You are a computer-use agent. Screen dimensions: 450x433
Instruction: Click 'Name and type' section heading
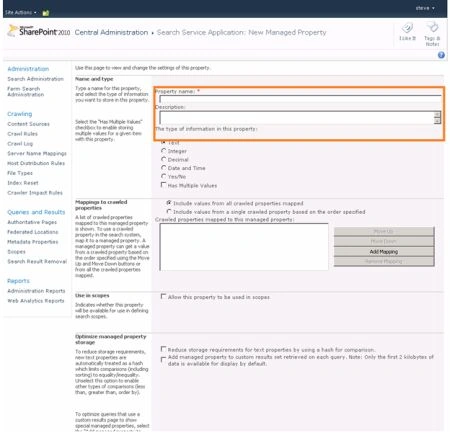[x=94, y=79]
